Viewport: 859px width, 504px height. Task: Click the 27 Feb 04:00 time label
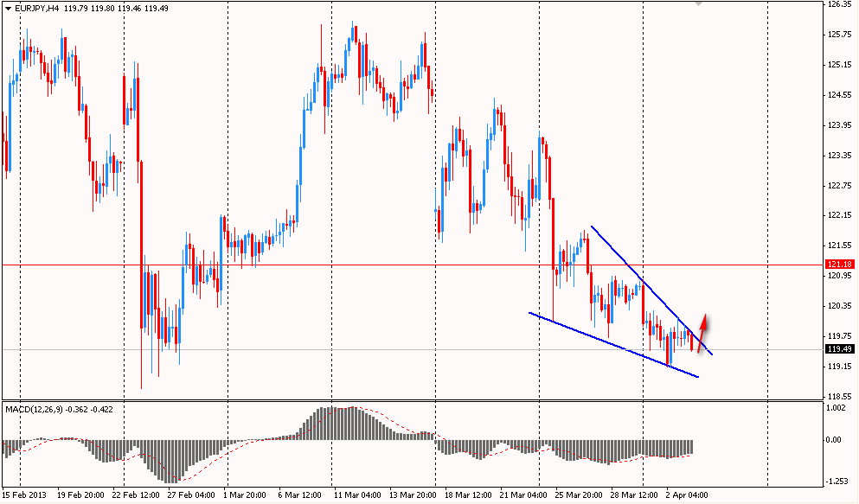pos(192,495)
